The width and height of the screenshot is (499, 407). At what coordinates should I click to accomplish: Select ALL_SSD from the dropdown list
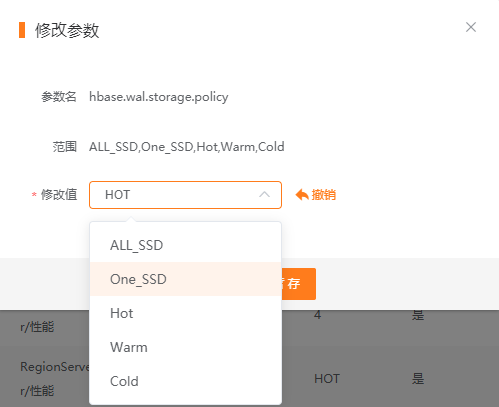point(186,245)
